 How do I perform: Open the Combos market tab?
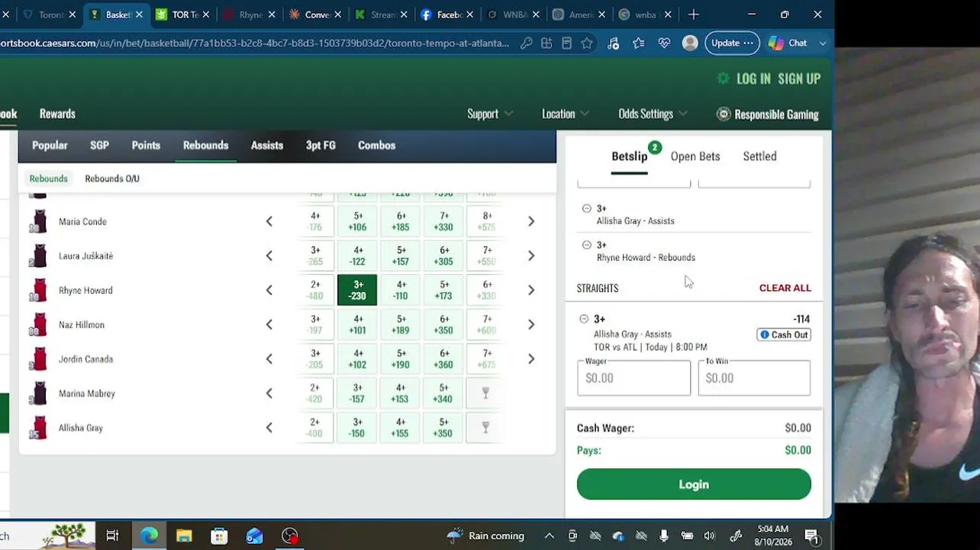377,145
